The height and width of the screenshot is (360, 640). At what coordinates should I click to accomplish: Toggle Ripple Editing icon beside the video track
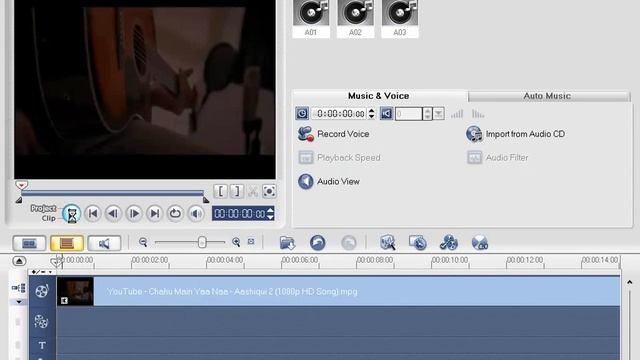[x=19, y=288]
